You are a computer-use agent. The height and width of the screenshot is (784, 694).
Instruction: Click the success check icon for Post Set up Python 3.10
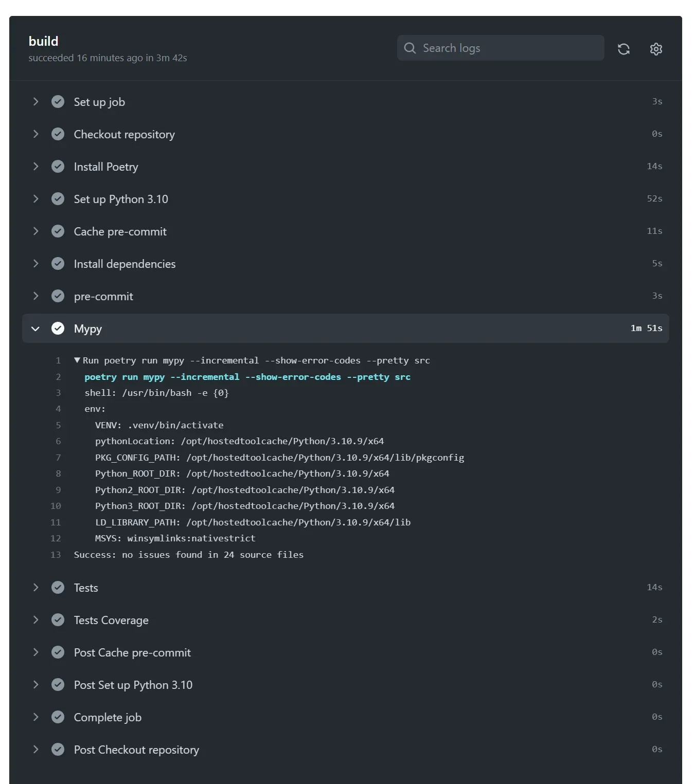coord(58,685)
